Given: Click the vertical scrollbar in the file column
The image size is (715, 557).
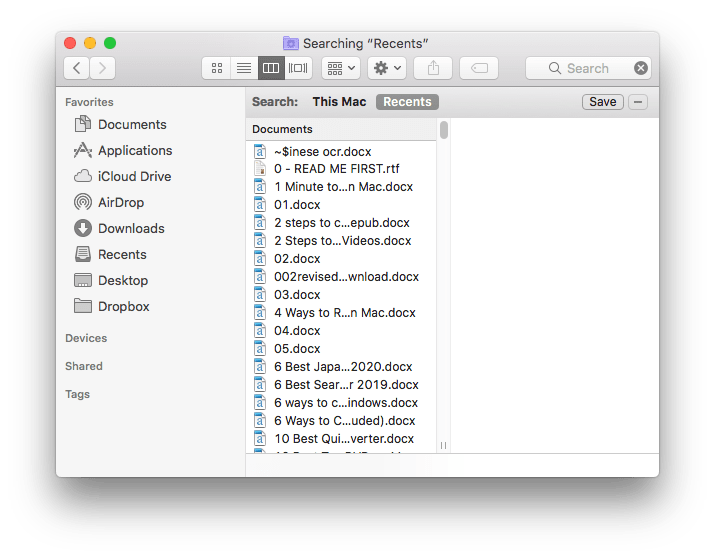Looking at the screenshot, I should [443, 131].
